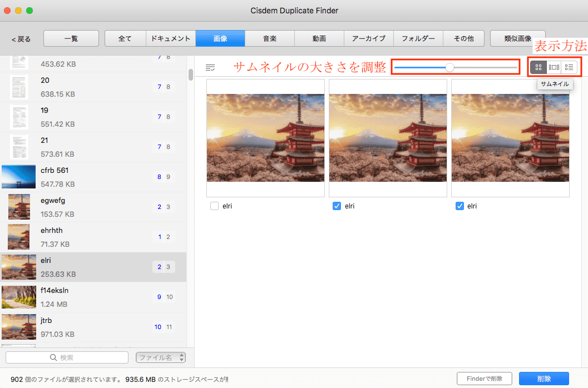Switch to the filmstrip view icon
This screenshot has height=388, width=588.
(554, 67)
